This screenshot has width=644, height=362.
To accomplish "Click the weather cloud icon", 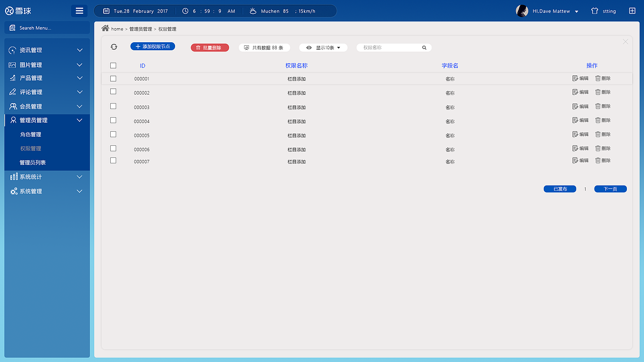I will click(253, 11).
